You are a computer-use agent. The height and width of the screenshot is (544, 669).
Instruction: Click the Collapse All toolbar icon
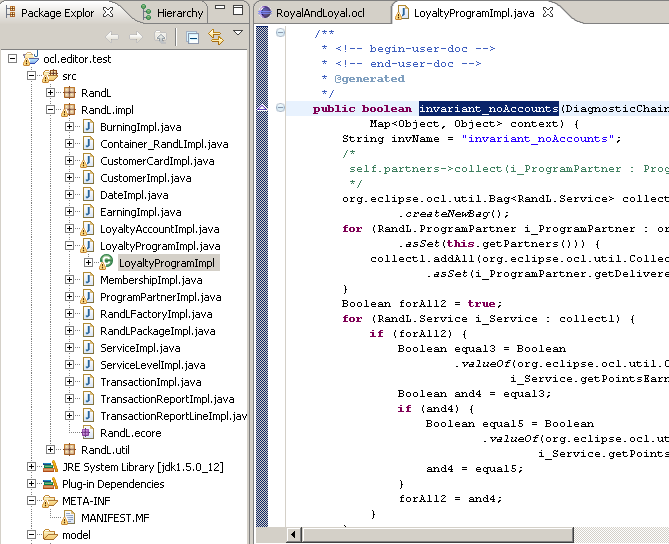(x=192, y=38)
